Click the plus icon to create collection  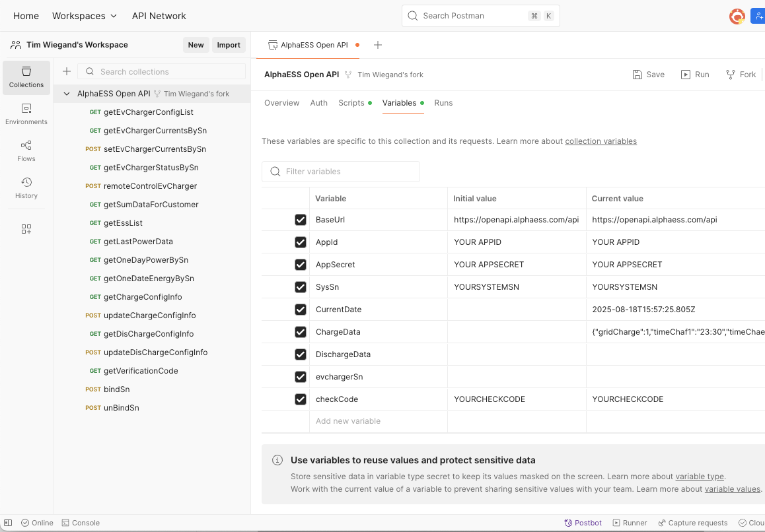click(x=67, y=72)
